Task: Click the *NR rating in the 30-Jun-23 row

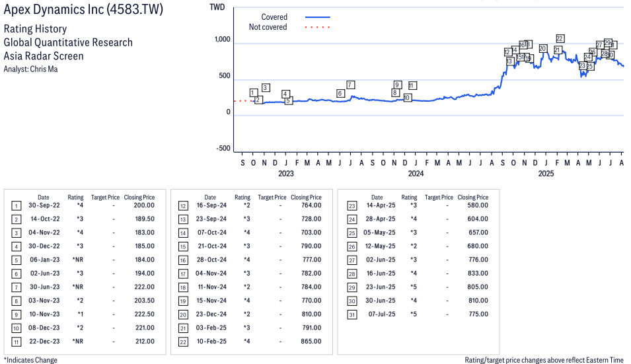Action: click(78, 287)
